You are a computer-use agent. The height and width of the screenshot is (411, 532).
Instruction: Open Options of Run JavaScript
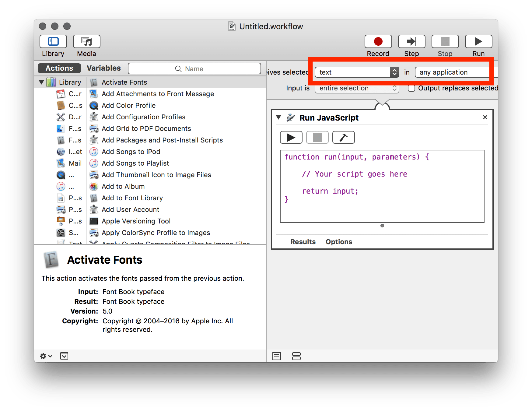(x=339, y=242)
